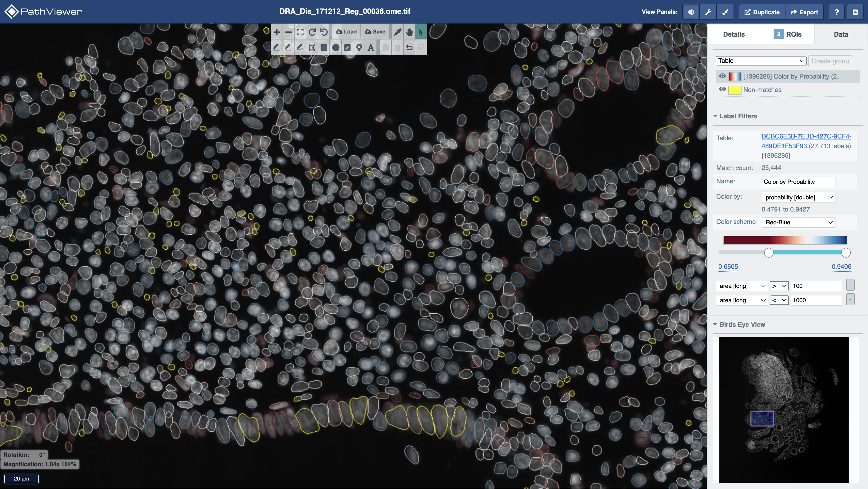Select the straight line pencil tool
Screen dimensions: 868x489
[x=277, y=48]
